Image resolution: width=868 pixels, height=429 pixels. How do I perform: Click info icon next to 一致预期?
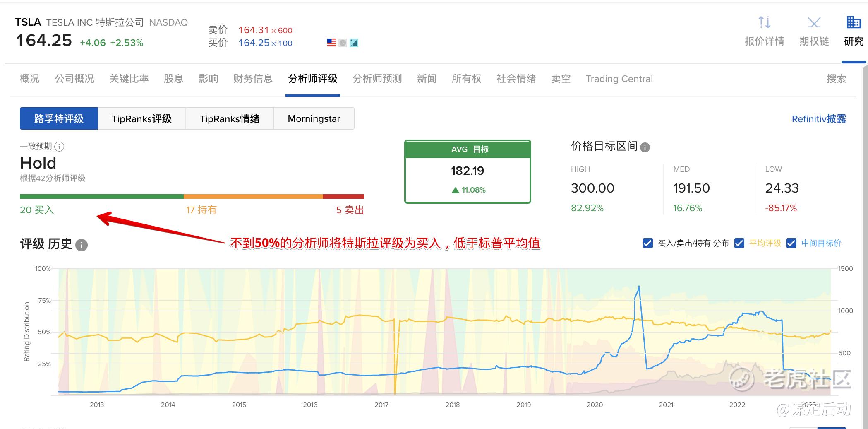point(59,147)
